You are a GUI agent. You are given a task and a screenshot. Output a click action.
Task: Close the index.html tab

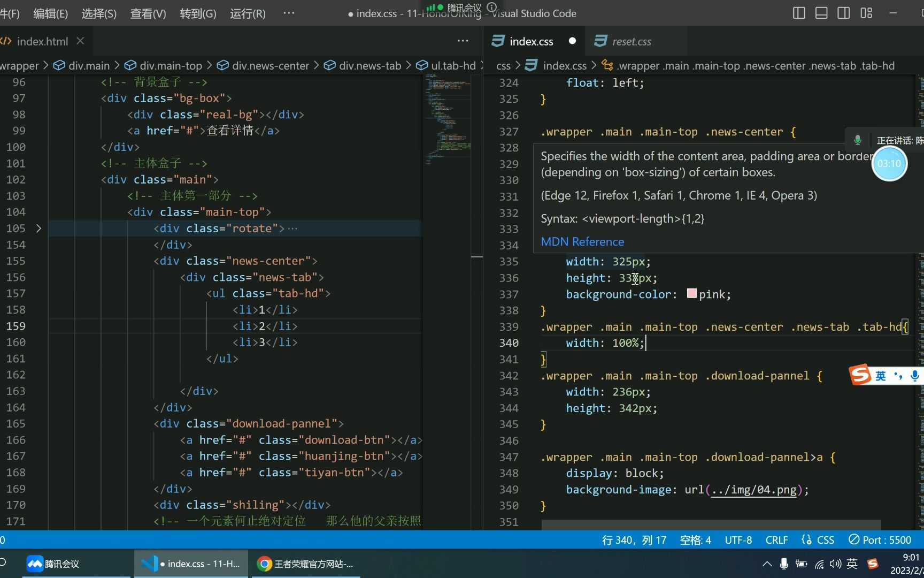(80, 41)
